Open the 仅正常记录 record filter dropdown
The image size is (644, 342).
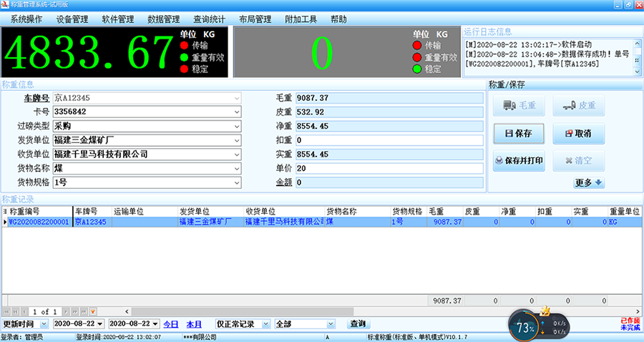click(x=265, y=324)
